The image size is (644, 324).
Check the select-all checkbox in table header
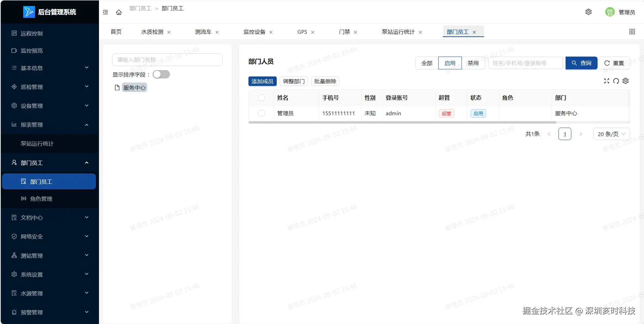click(261, 98)
